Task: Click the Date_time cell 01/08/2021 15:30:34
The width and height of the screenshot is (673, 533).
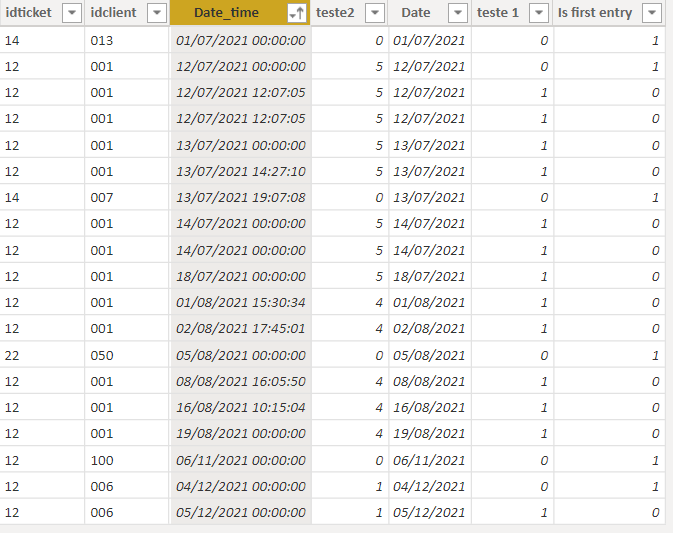Action: point(241,303)
